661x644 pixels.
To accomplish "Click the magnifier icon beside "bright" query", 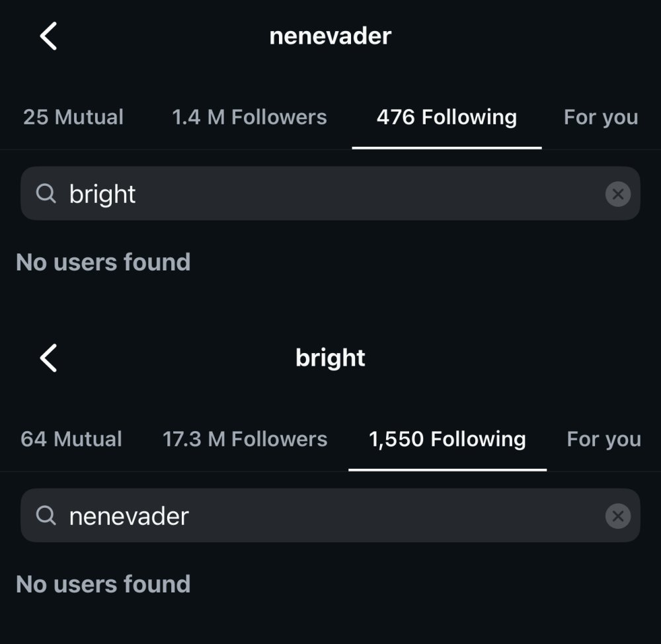I will pyautogui.click(x=46, y=194).
